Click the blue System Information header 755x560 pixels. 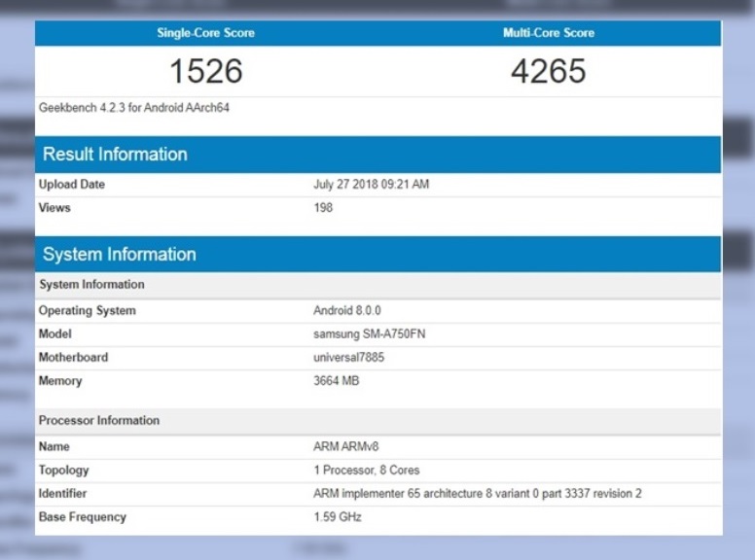pyautogui.click(x=377, y=254)
